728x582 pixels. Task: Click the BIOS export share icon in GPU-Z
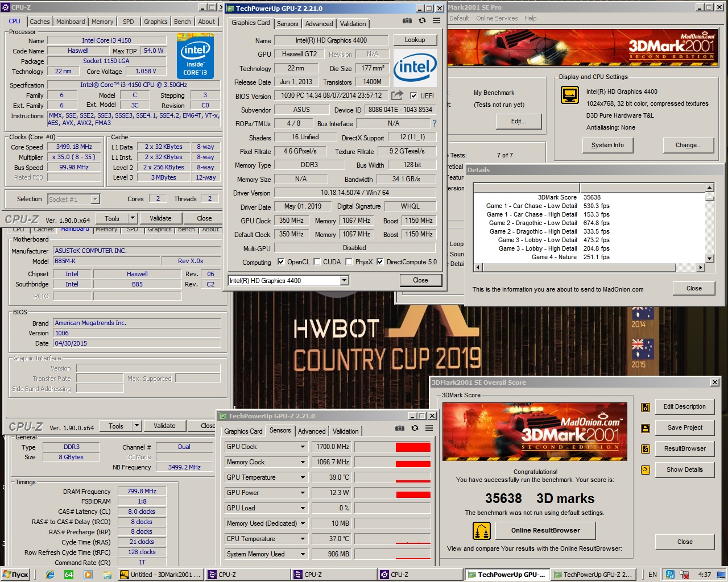397,95
